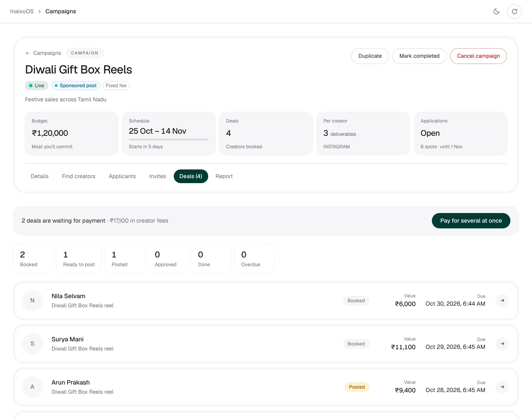Click the ₹1,20,000 budget value
Image resolution: width=532 pixels, height=419 pixels.
[50, 133]
